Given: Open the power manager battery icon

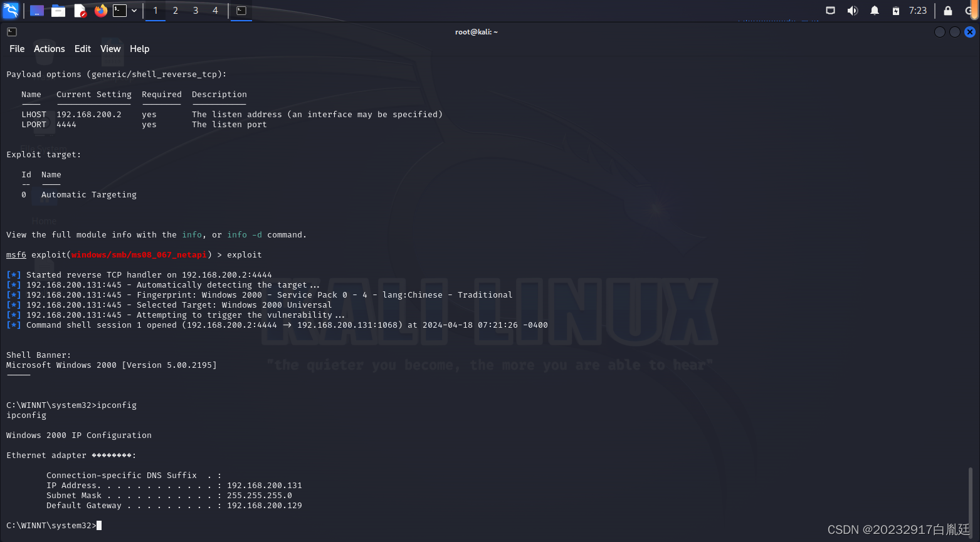Looking at the screenshot, I should pos(896,11).
